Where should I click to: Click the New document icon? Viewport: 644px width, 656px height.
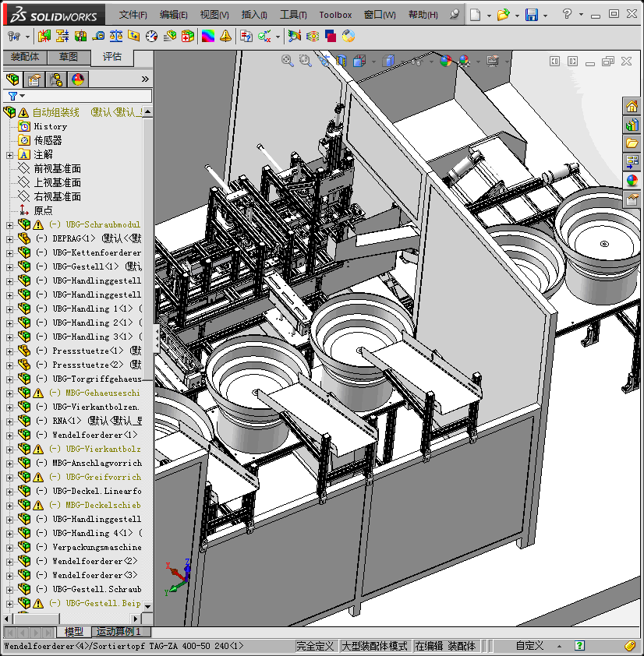475,15
